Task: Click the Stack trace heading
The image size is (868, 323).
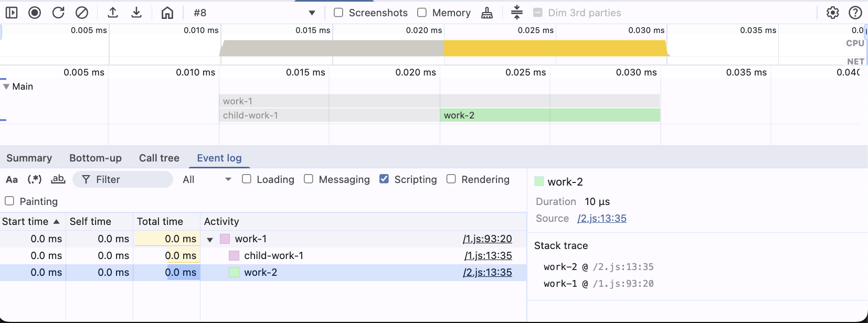Action: [561, 246]
